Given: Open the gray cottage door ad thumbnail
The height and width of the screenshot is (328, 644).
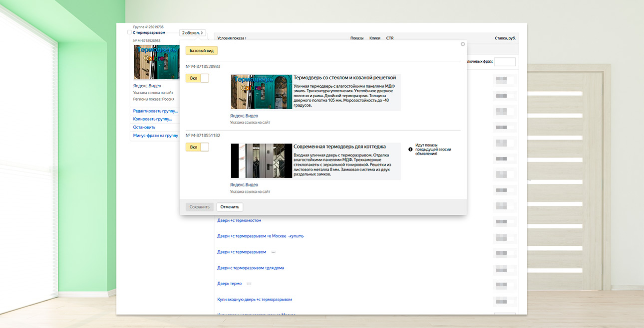Looking at the screenshot, I should click(261, 161).
